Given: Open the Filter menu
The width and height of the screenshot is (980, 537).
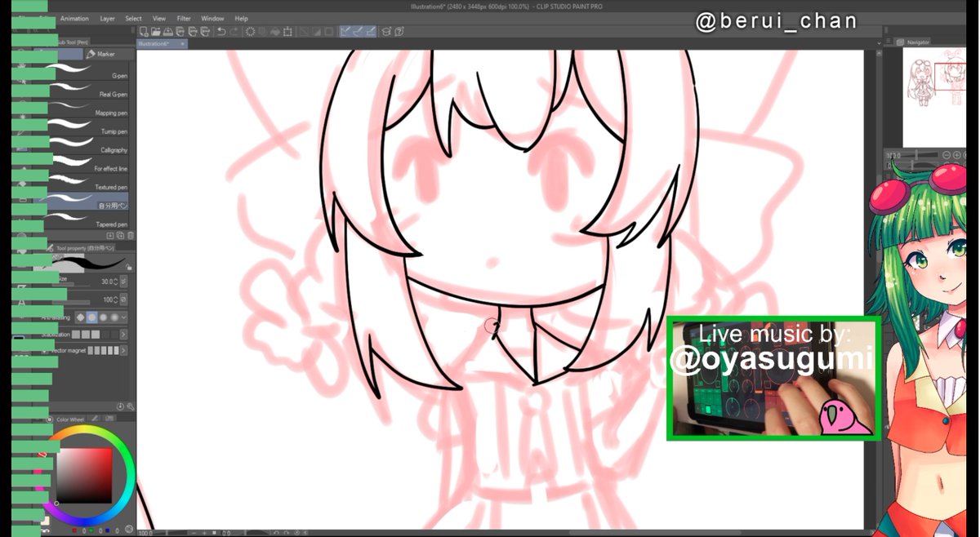Looking at the screenshot, I should (x=184, y=18).
